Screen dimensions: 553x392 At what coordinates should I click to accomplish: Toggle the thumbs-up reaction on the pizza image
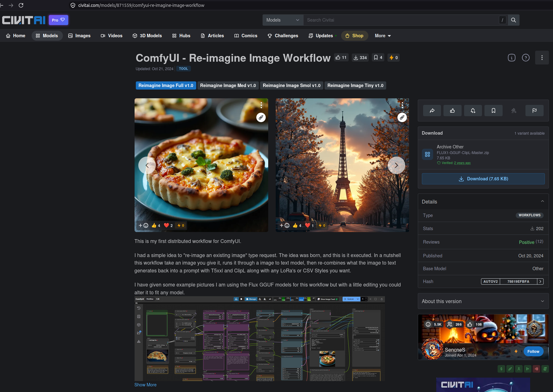[x=156, y=225]
